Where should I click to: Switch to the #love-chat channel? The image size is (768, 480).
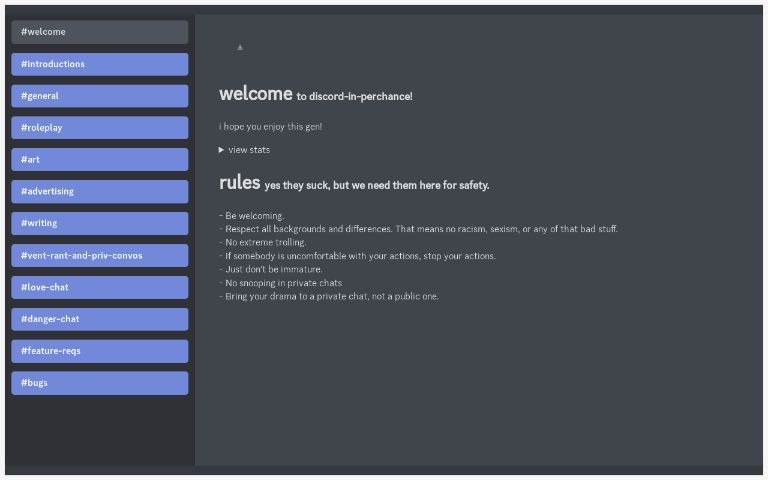coord(99,287)
